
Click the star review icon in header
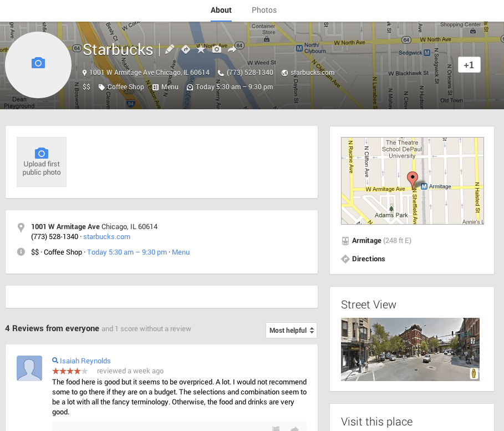click(x=201, y=49)
